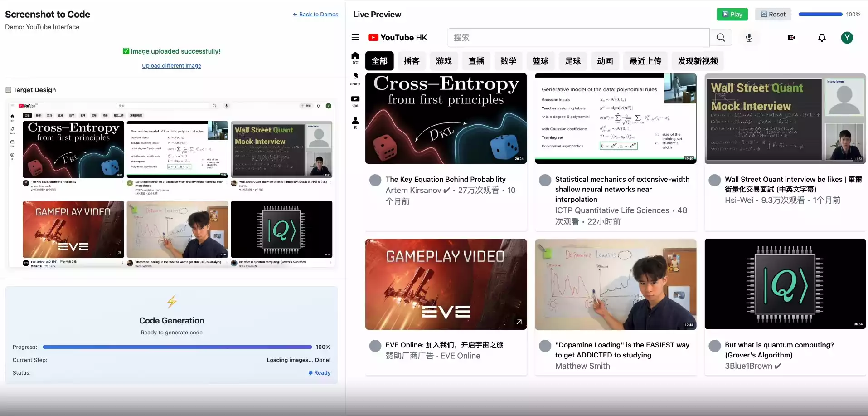Screen dimensions: 868x416
Task: Activate voice search microphone icon
Action: point(749,38)
